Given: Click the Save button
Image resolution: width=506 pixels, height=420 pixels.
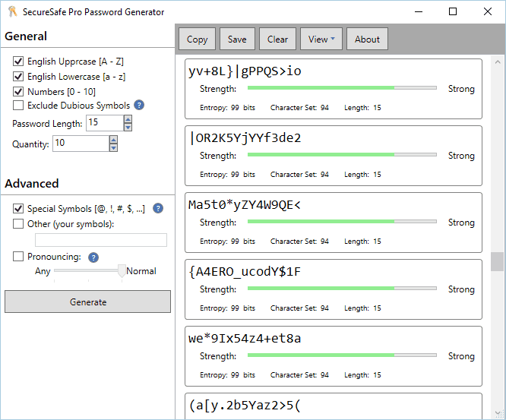Looking at the screenshot, I should 237,39.
